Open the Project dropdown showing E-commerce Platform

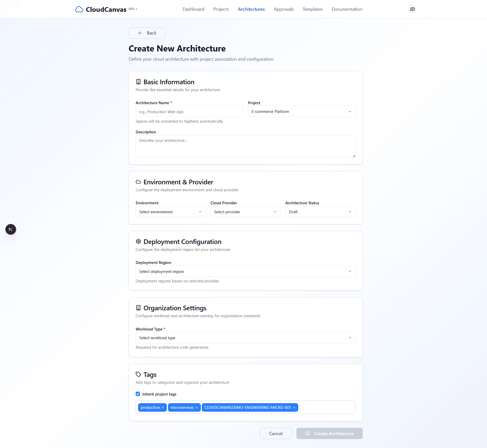[x=301, y=112]
